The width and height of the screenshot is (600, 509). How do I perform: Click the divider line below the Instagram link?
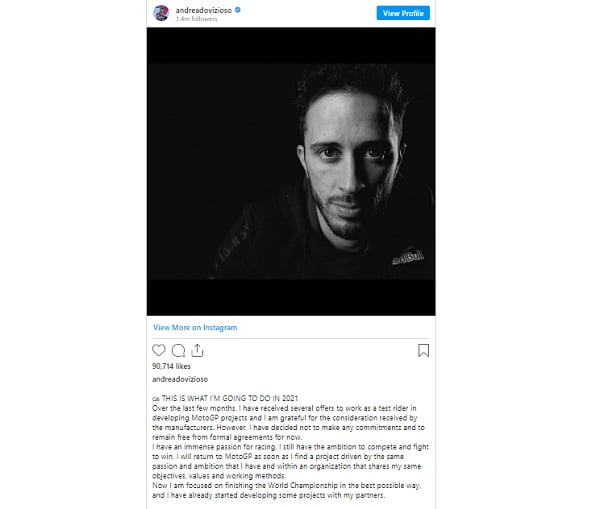pyautogui.click(x=291, y=338)
